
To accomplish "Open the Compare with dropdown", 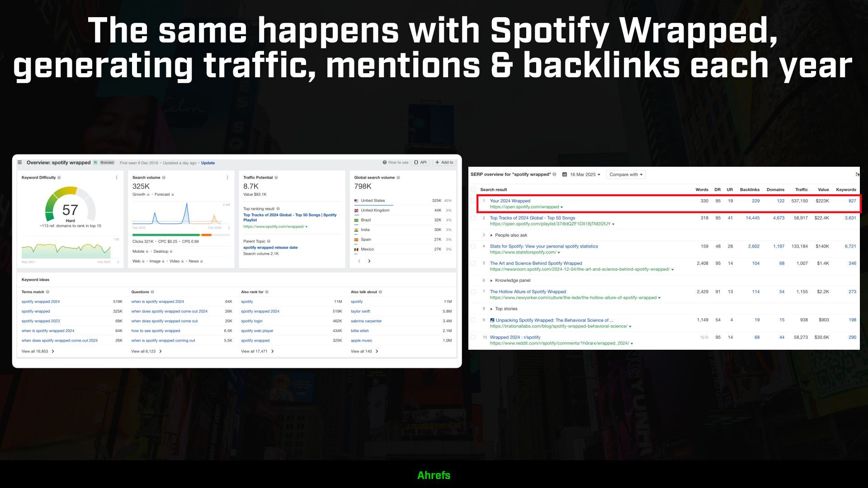I will pos(626,174).
